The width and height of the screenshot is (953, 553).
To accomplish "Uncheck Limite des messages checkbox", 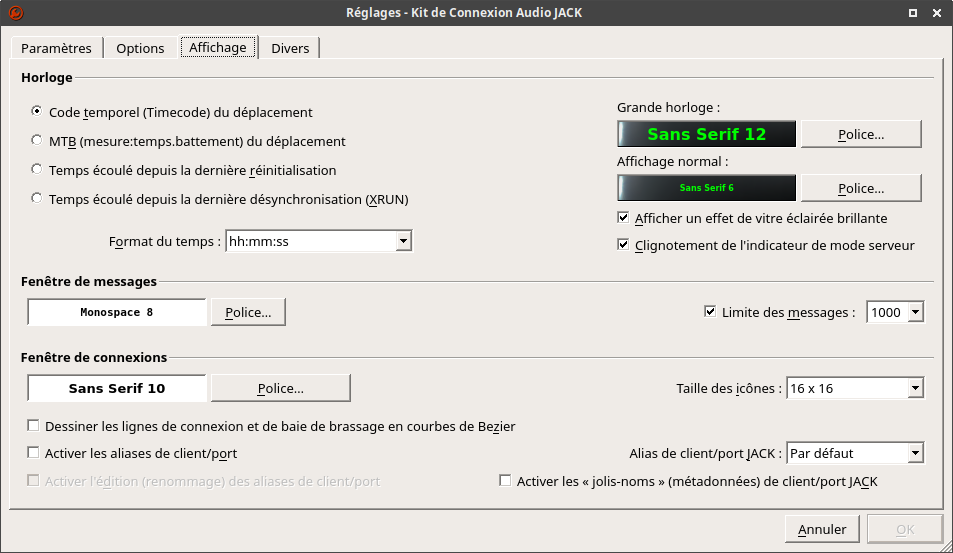I will (x=710, y=312).
